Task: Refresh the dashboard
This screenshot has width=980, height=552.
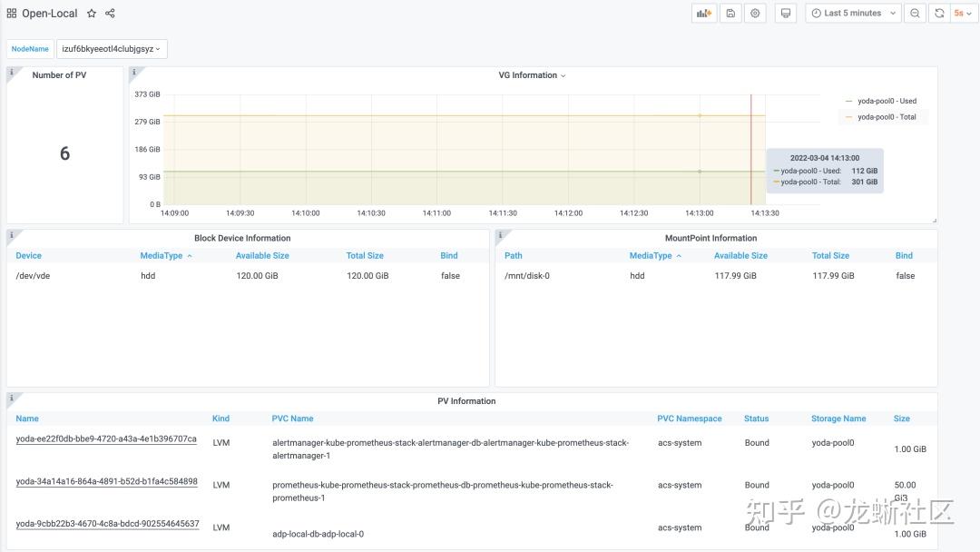Action: pyautogui.click(x=939, y=13)
